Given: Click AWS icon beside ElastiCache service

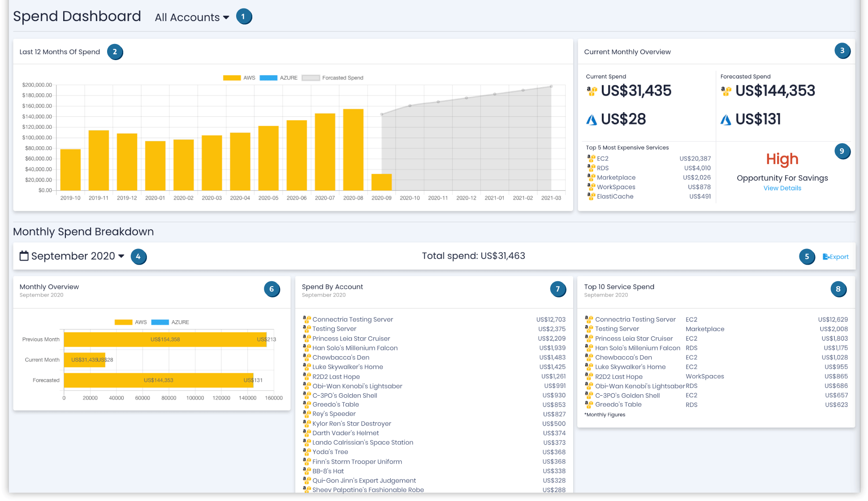Looking at the screenshot, I should click(591, 196).
